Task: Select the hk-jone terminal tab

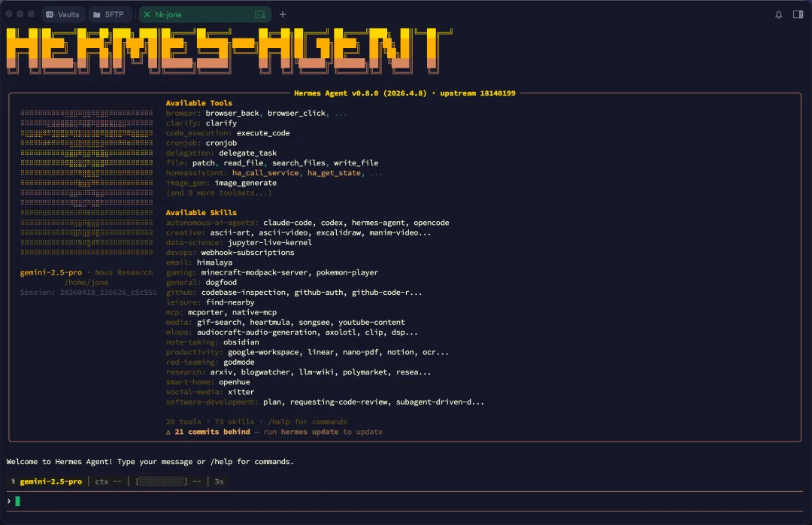Action: [x=205, y=14]
